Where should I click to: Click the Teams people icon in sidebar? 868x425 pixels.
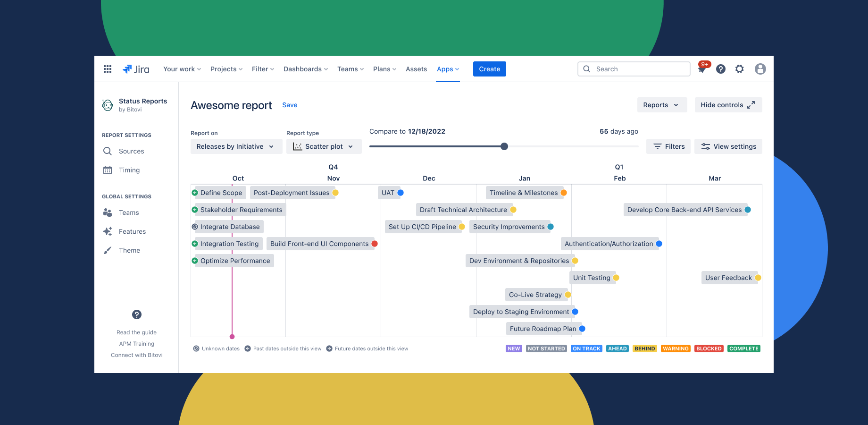point(108,212)
